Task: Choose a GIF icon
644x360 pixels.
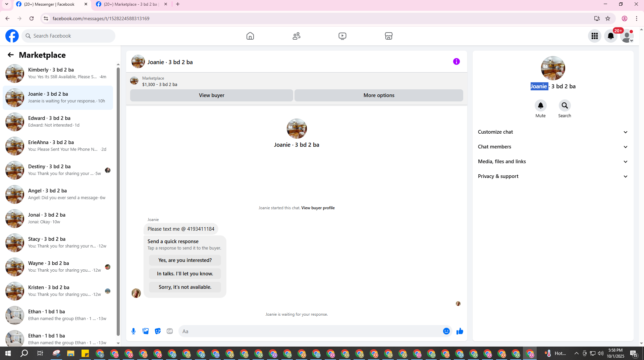Action: [170, 331]
